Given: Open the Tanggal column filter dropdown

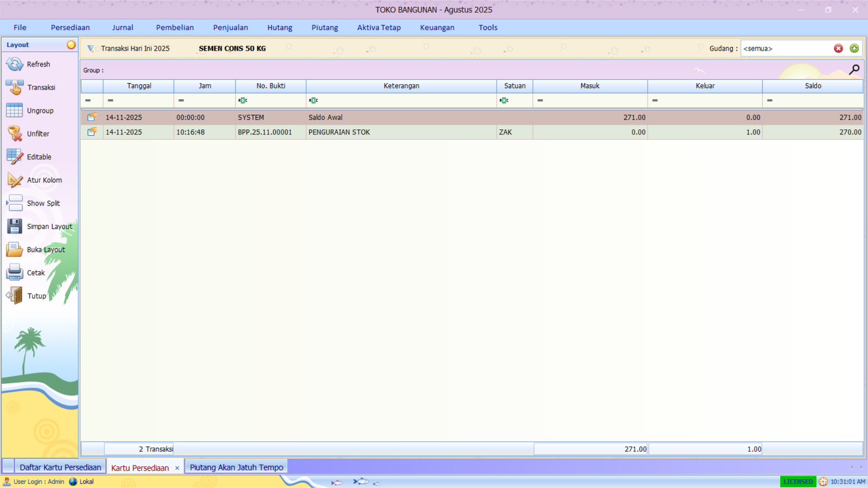Looking at the screenshot, I should 111,100.
